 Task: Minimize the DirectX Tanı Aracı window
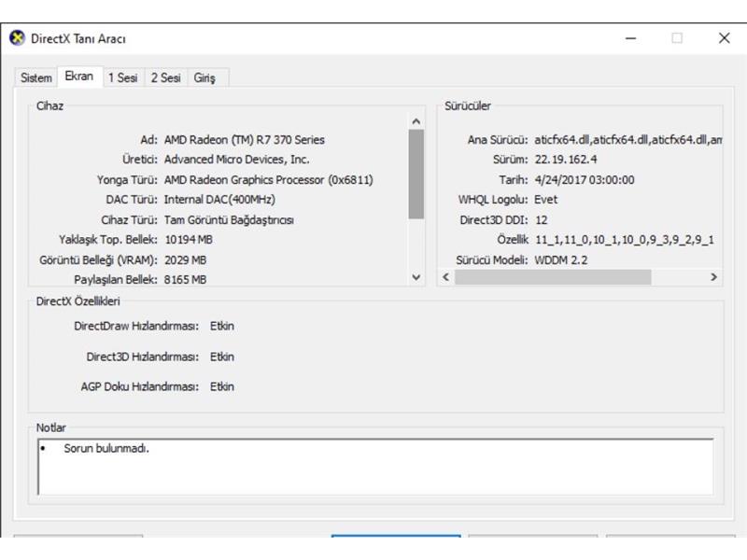tap(631, 38)
